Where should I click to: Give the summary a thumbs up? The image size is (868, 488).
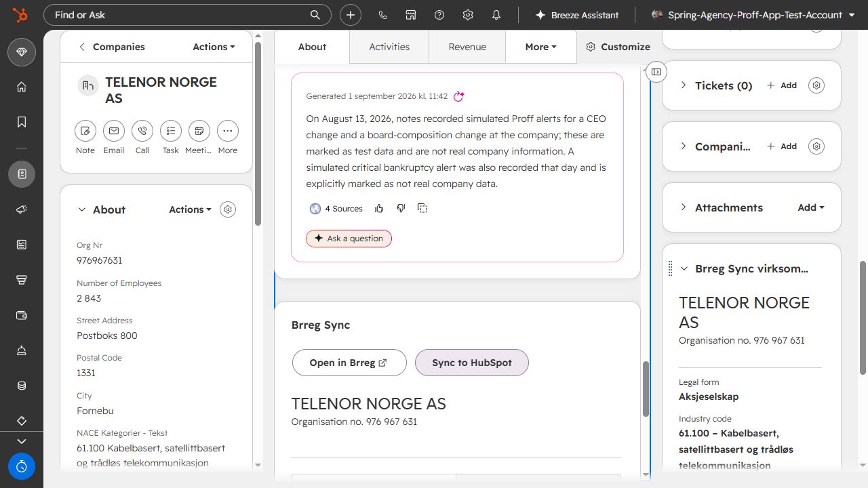(x=379, y=208)
